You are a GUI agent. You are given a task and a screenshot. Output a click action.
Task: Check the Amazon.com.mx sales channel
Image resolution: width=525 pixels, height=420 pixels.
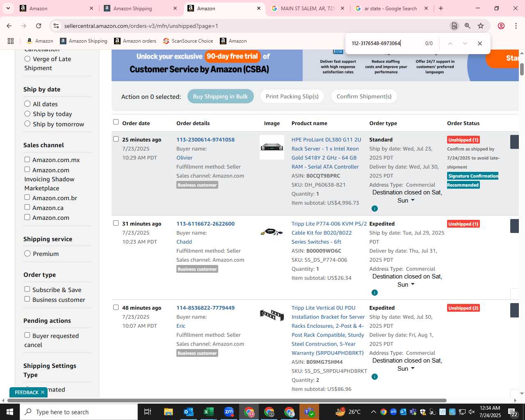point(27,160)
